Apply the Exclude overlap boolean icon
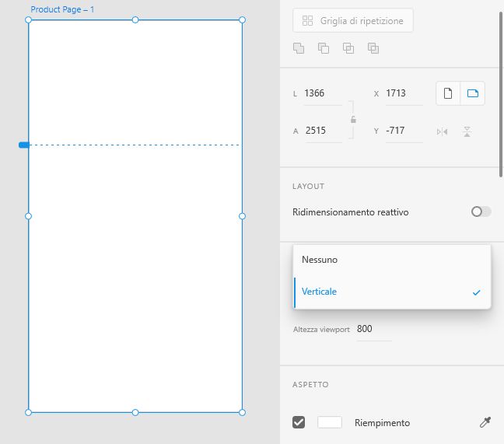 pos(373,48)
